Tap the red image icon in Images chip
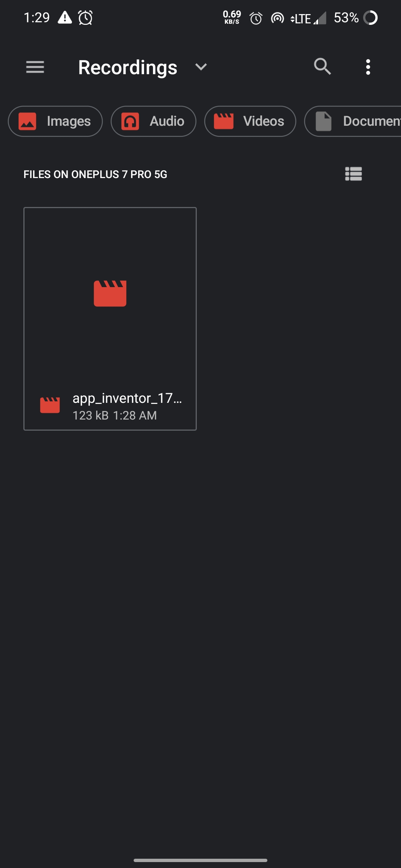This screenshot has height=868, width=401. [x=27, y=121]
